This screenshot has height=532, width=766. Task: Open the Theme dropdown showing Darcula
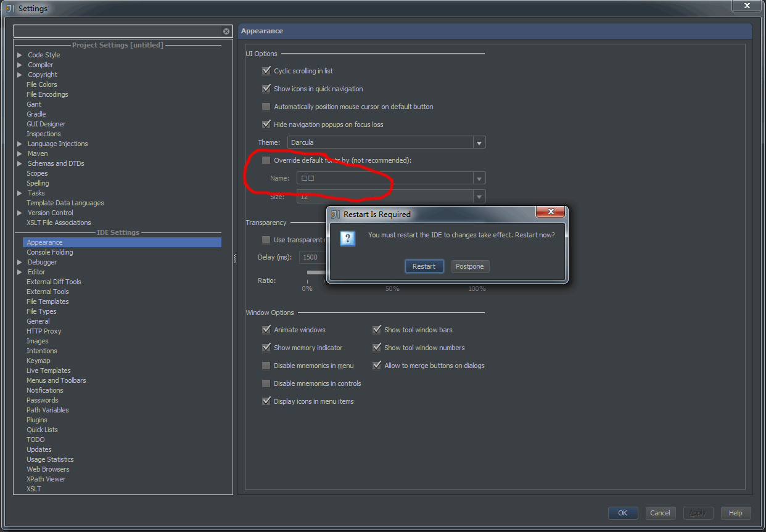tap(479, 142)
